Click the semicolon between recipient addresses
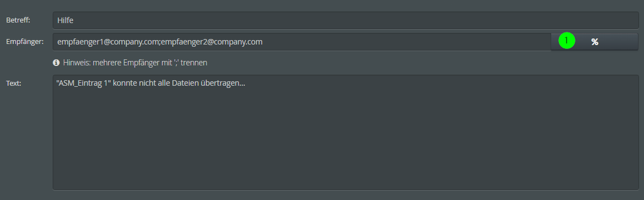This screenshot has height=200, width=644. point(160,42)
